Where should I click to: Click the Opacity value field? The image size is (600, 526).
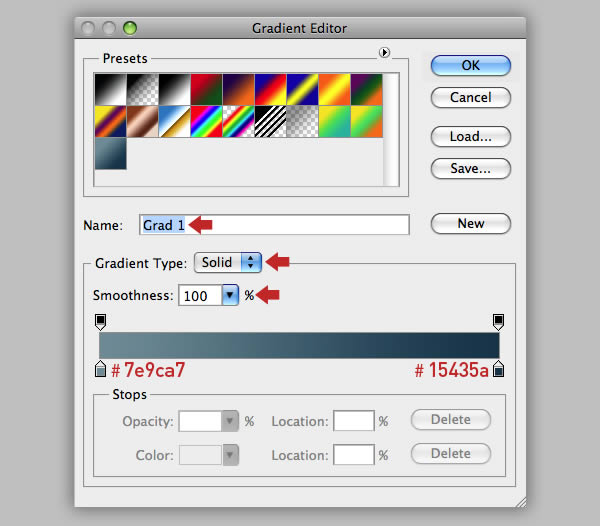(200, 421)
